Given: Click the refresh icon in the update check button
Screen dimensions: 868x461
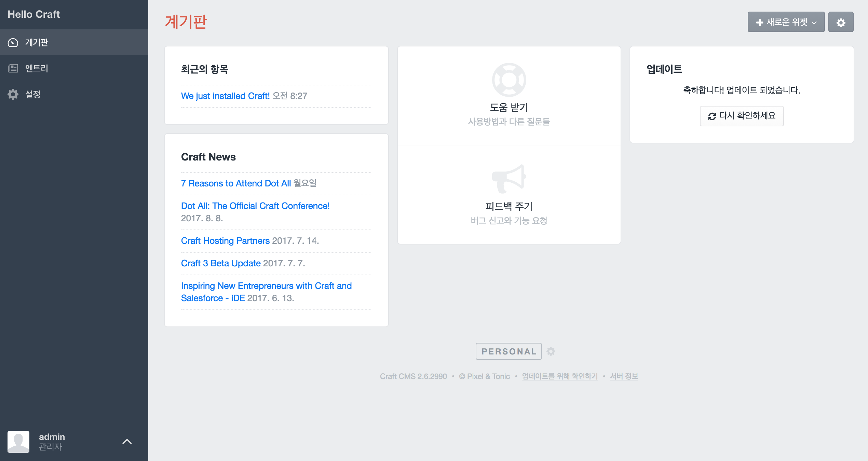Looking at the screenshot, I should (712, 116).
